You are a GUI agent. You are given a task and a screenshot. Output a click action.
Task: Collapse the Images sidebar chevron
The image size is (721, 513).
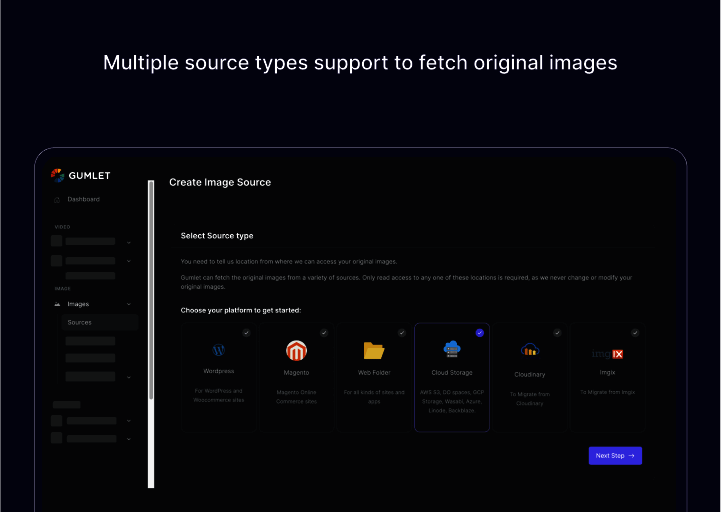click(128, 304)
